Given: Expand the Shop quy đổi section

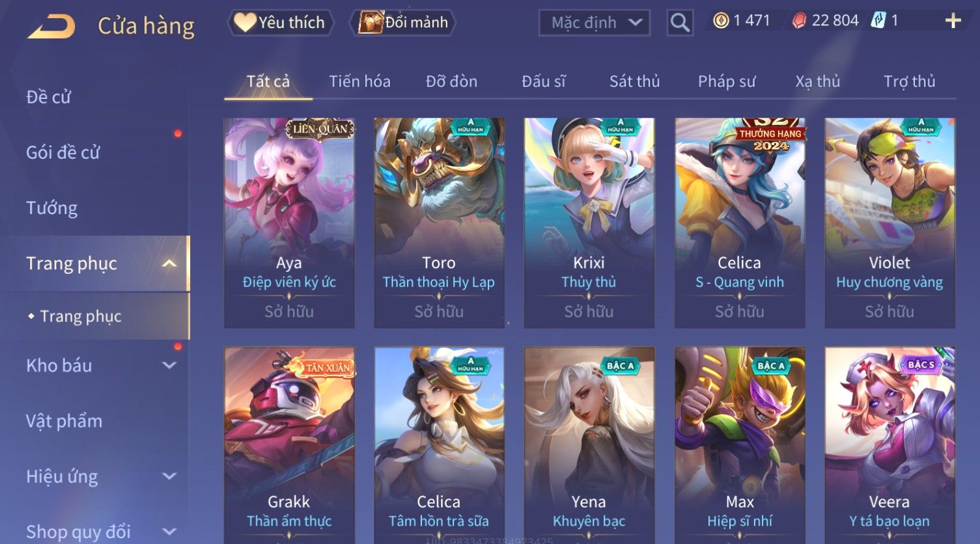Looking at the screenshot, I should click(169, 532).
